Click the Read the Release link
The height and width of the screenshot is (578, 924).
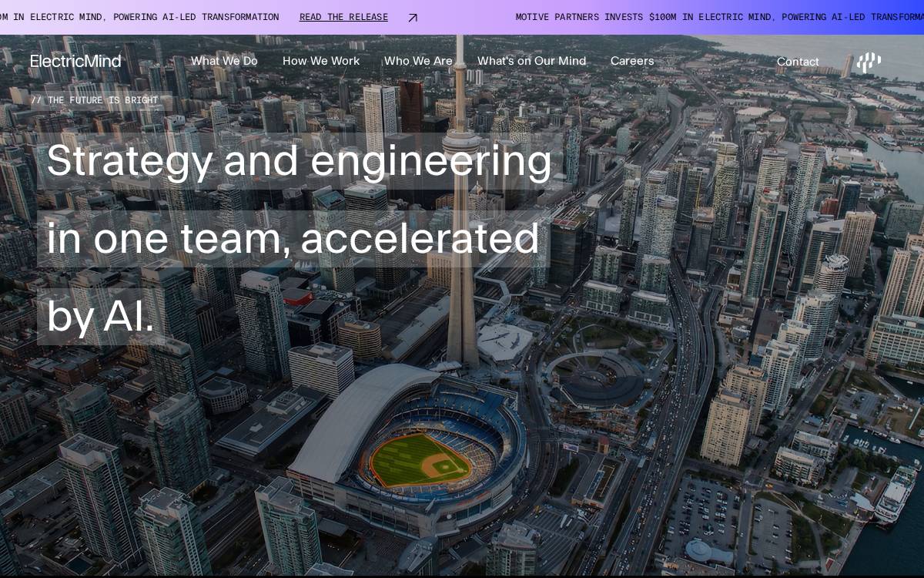pyautogui.click(x=343, y=17)
